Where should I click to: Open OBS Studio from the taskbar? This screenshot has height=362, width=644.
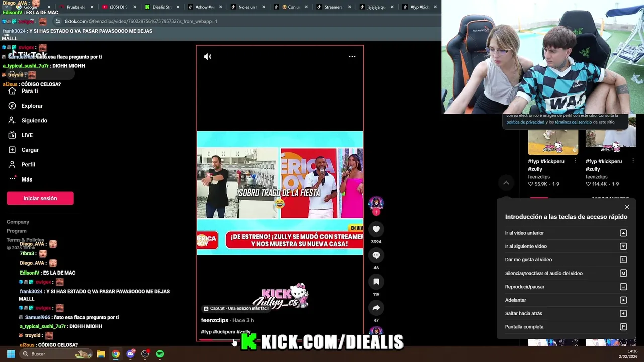(x=145, y=354)
